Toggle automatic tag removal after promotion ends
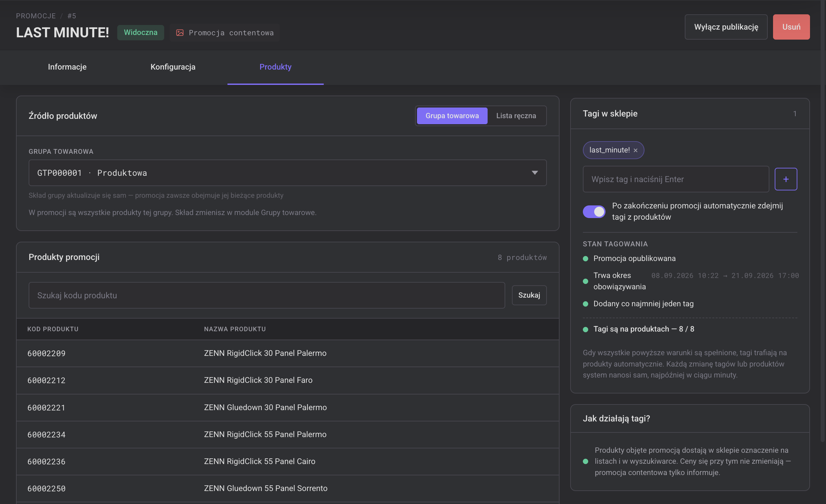 tap(594, 211)
